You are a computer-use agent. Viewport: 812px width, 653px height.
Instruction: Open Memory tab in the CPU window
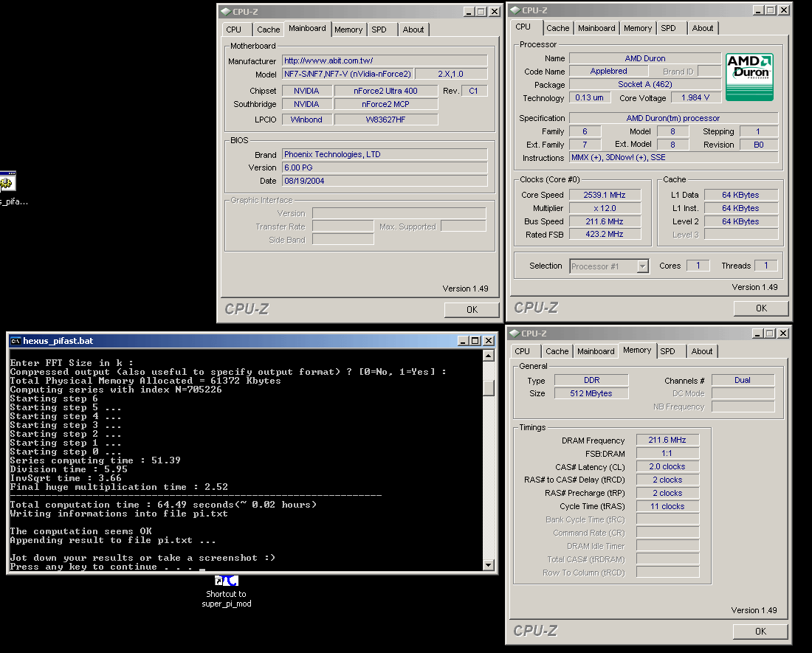[x=638, y=28]
